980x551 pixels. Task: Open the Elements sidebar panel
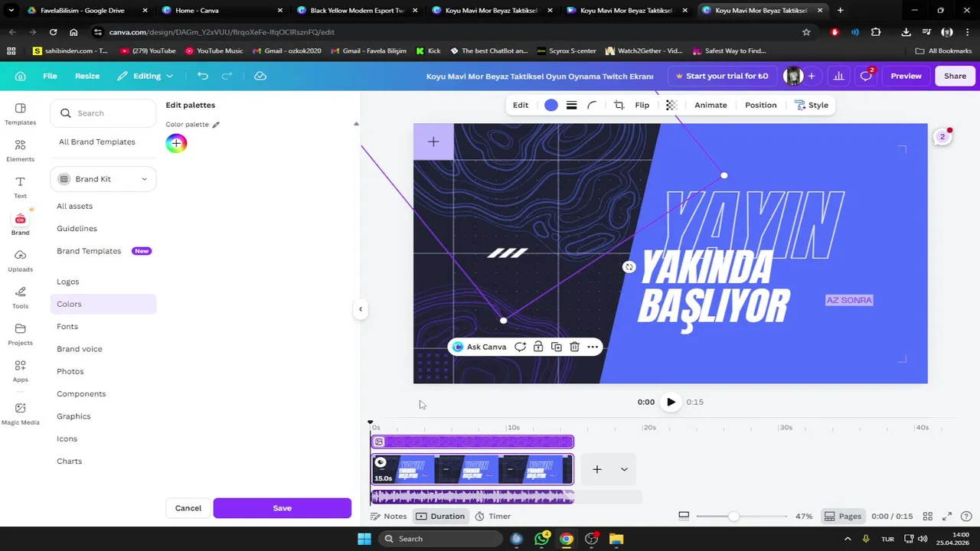20,150
